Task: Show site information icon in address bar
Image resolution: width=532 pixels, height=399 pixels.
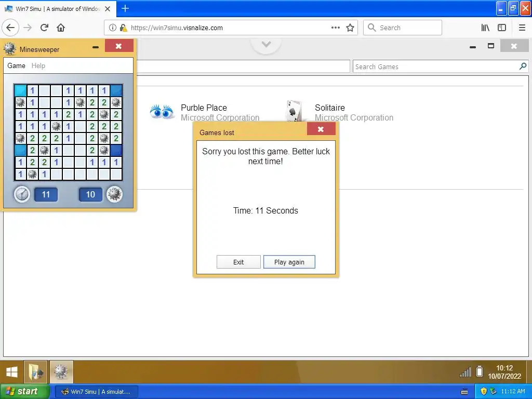Action: pos(112,28)
